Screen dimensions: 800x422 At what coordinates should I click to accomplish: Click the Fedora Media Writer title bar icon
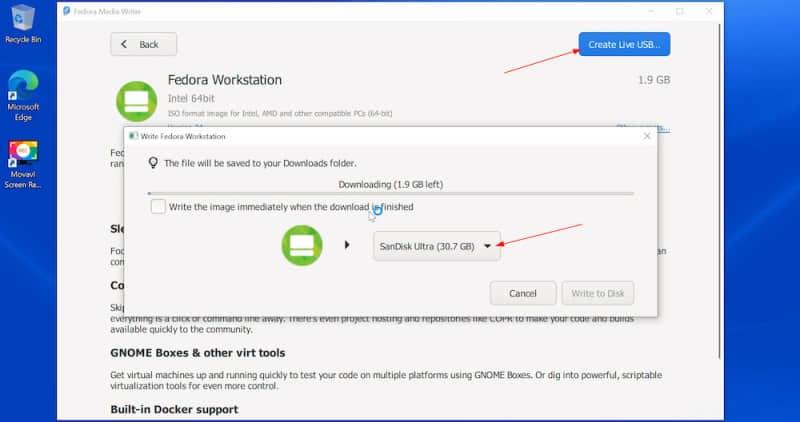(66, 11)
